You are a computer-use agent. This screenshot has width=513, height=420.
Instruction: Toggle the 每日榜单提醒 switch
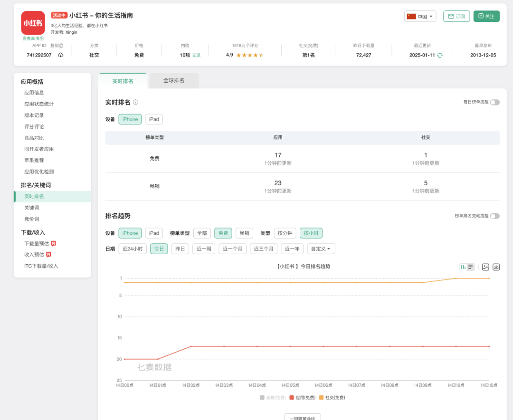[x=494, y=102]
